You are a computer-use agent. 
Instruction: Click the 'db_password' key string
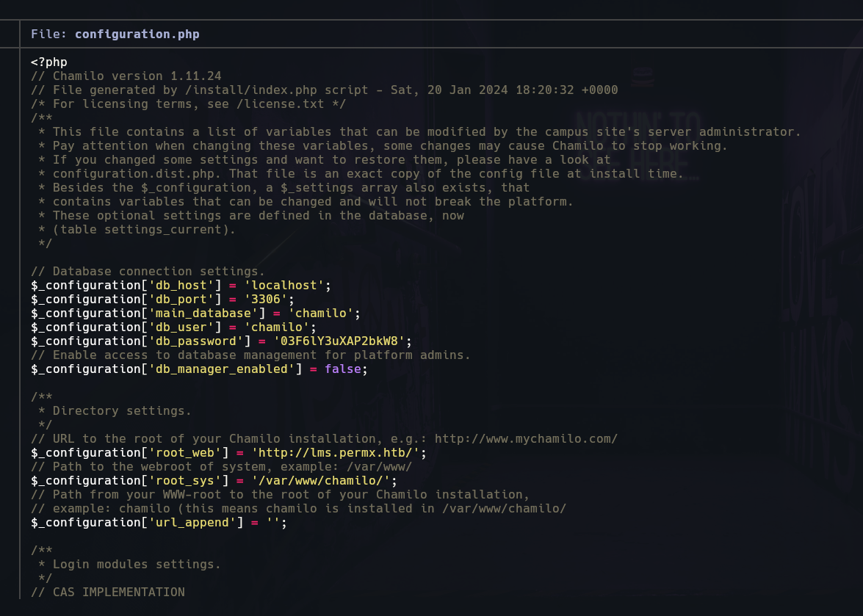click(196, 341)
